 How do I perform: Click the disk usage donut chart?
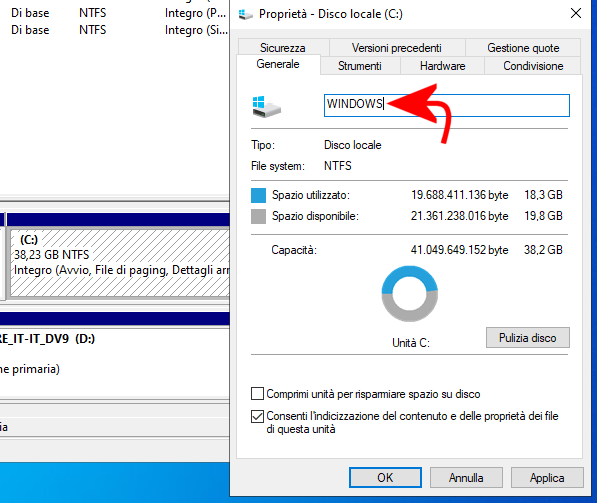click(x=410, y=294)
